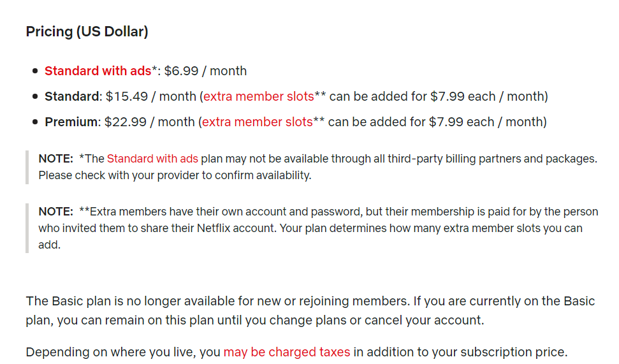This screenshot has width=619, height=364.
Task: Click the bullet point before Standard with ads
Action: pos(35,71)
